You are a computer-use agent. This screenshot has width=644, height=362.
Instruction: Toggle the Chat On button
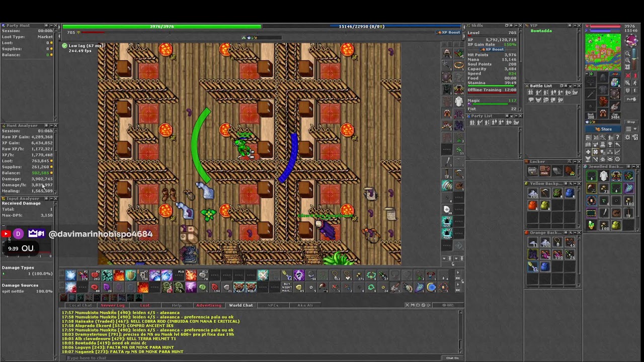(452, 358)
